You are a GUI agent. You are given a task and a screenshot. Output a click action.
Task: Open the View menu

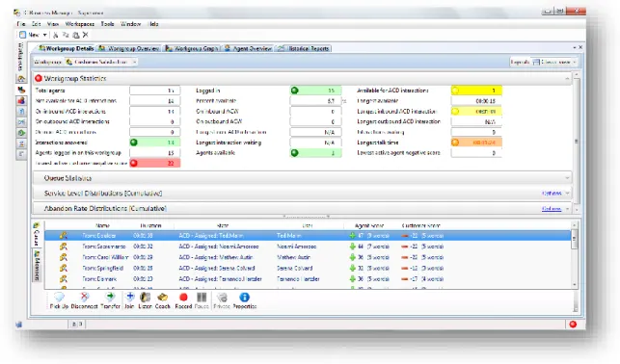coord(53,24)
